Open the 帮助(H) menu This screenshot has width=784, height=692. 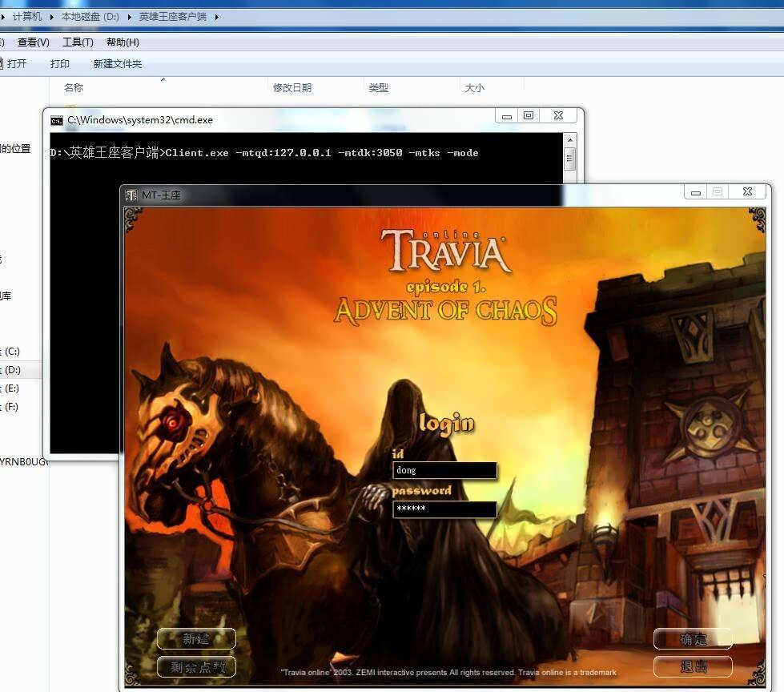(x=123, y=42)
